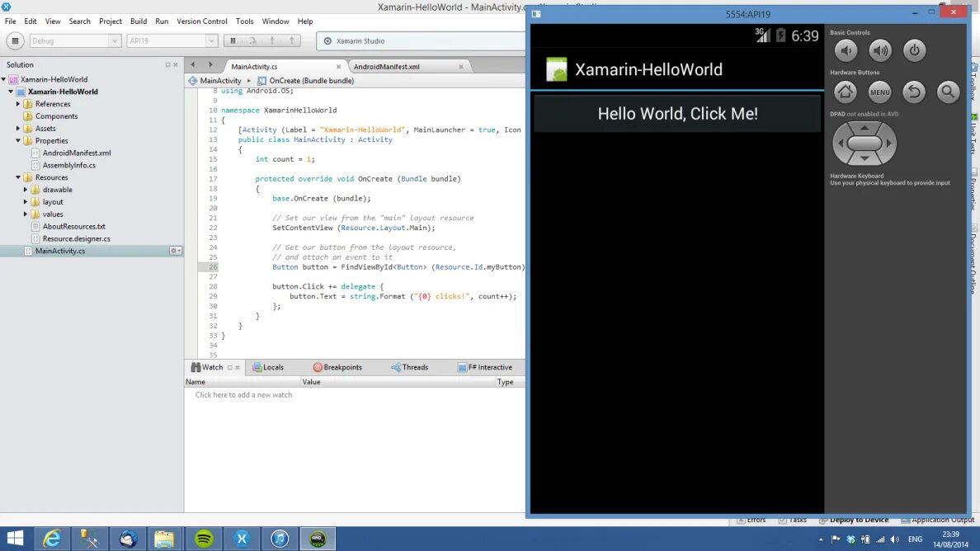Viewport: 980px width, 551px height.
Task: Click the emulator DPAD center control
Action: coord(865,143)
